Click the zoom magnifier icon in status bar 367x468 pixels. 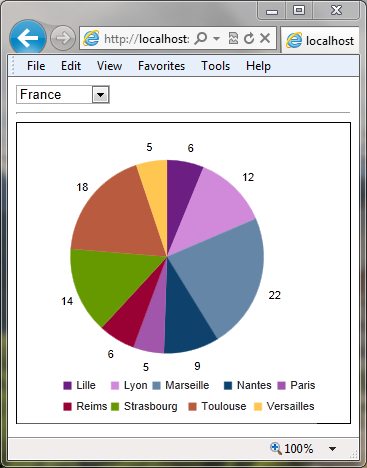pos(276,448)
